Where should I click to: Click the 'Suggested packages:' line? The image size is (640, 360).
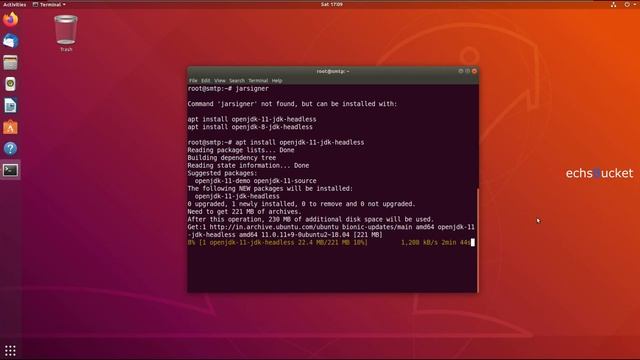pyautogui.click(x=222, y=173)
